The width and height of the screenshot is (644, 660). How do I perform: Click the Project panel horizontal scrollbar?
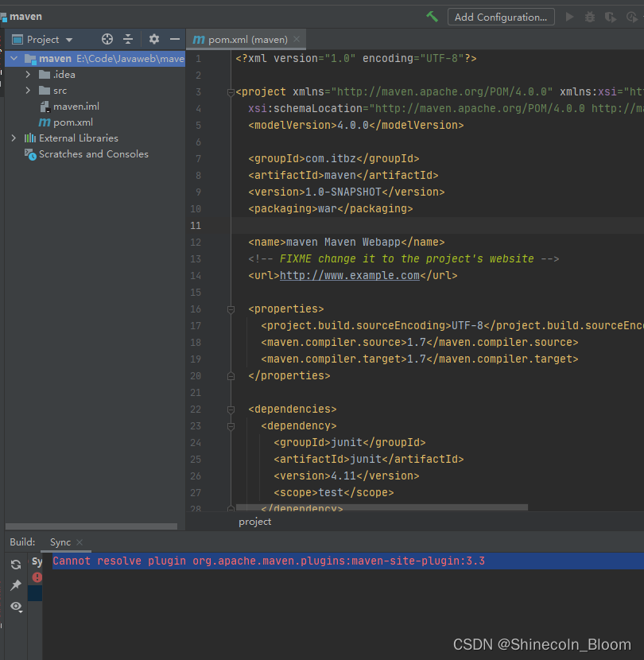click(x=91, y=526)
